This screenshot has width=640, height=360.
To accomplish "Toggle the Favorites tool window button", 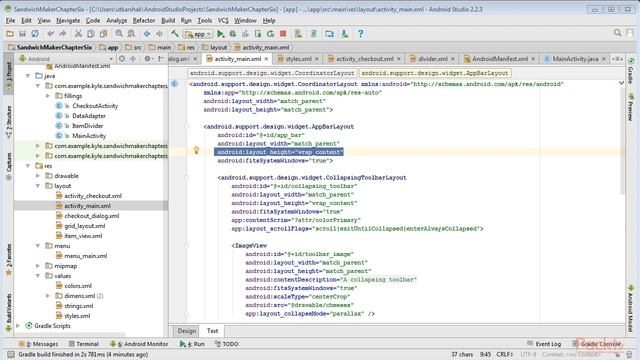I will pos(8,260).
